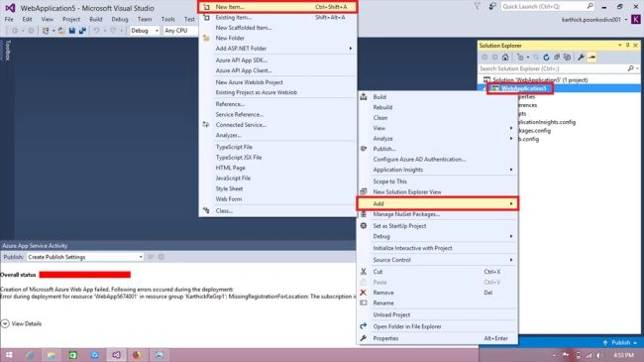
Task: Choose Unload Project in the context menu
Action: click(x=437, y=314)
